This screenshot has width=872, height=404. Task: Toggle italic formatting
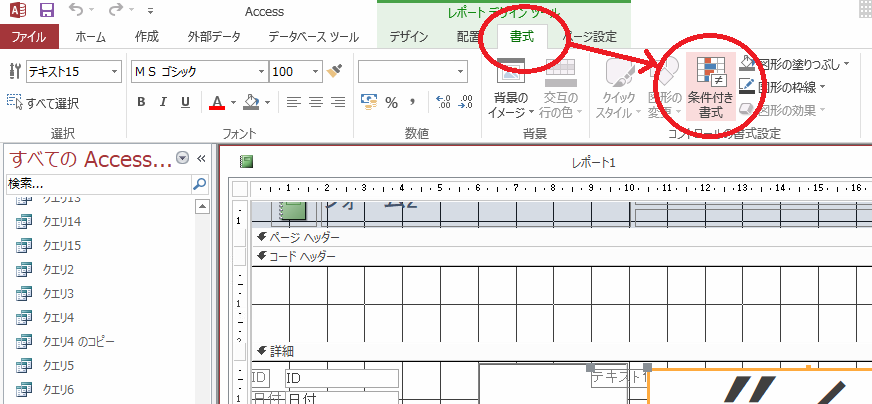coord(163,102)
